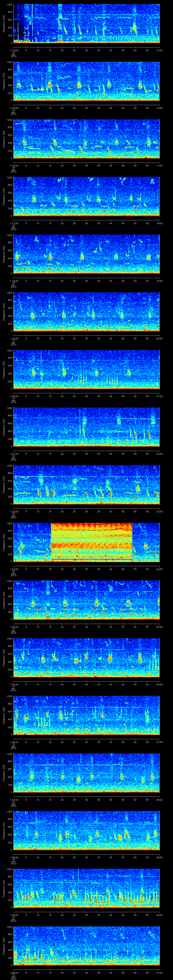This screenshot has height=980, width=173.
Task: Click the '1:30:00' start time label
Action: coord(14,972)
